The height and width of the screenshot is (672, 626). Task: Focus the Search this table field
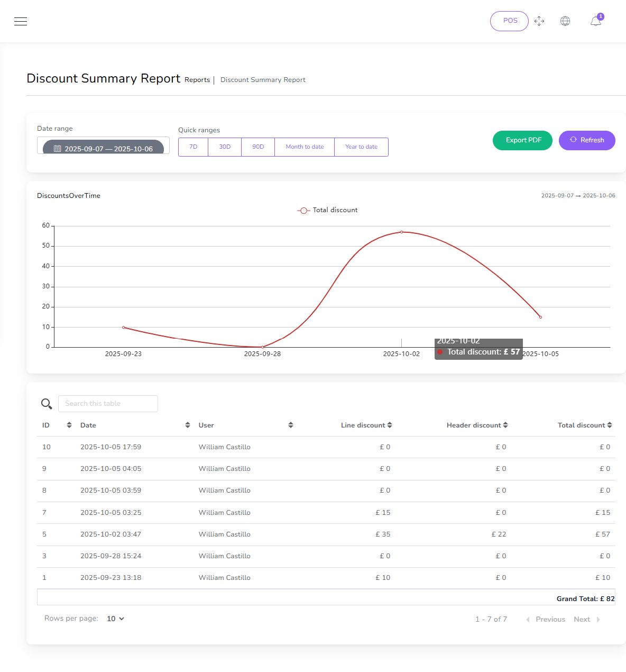point(108,404)
